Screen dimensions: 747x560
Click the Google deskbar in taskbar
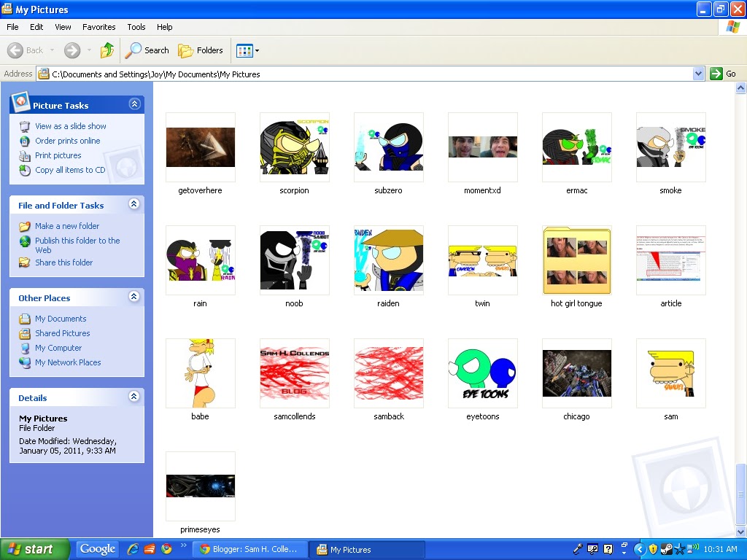97,549
